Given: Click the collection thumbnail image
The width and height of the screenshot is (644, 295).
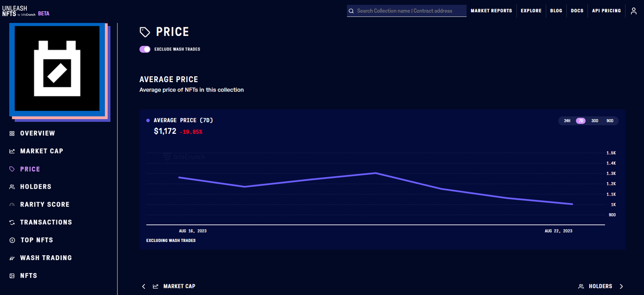Looking at the screenshot, I should click(57, 69).
